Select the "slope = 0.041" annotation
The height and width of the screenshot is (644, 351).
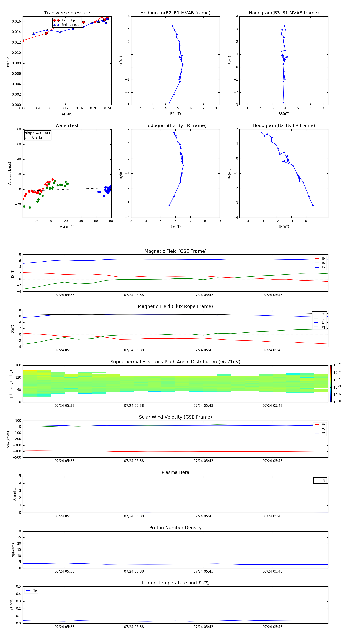[37, 133]
